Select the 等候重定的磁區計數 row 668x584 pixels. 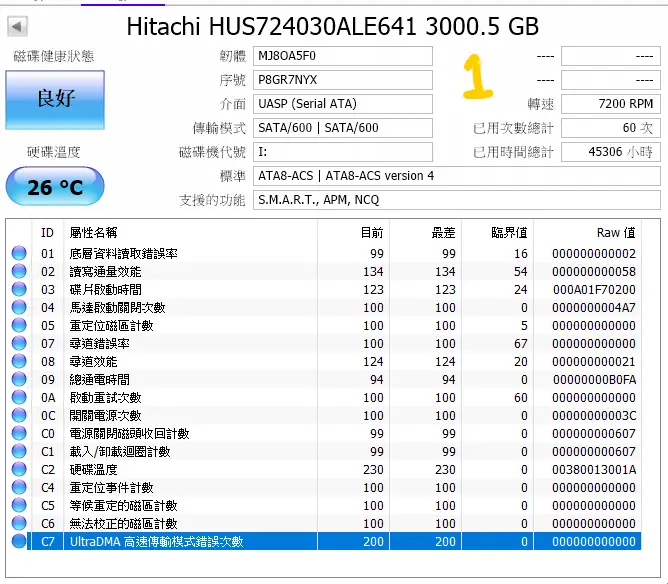coord(326,505)
